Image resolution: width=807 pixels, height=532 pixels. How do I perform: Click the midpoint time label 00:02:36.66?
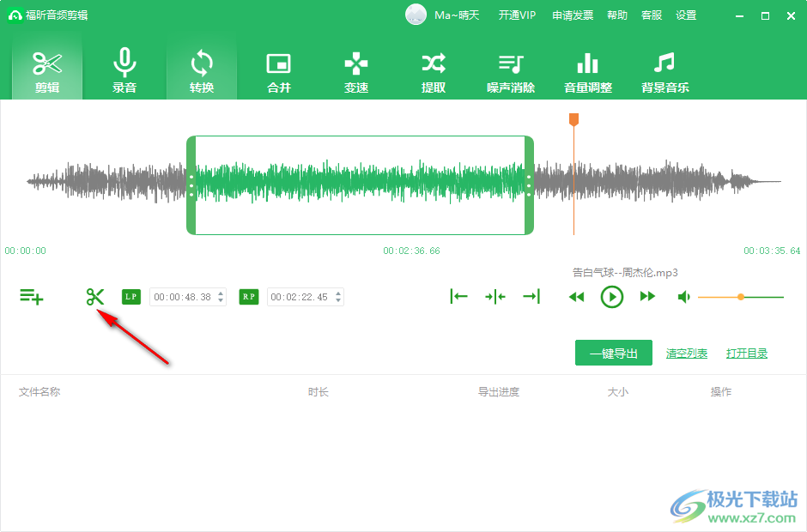pos(411,251)
